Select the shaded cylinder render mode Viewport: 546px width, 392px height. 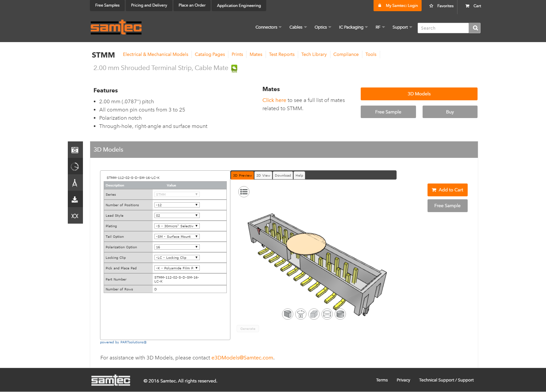tap(340, 314)
